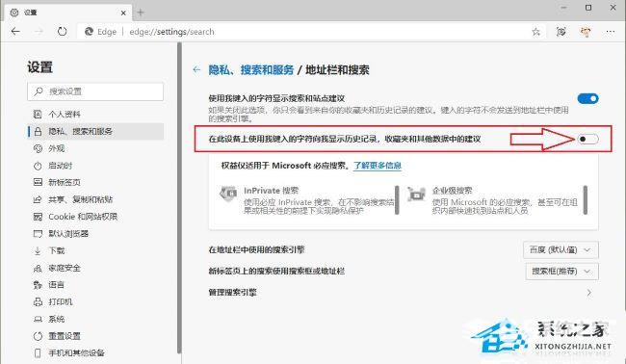The width and height of the screenshot is (626, 364).
Task: Click the 重置设置 reset icon
Action: pyautogui.click(x=38, y=336)
